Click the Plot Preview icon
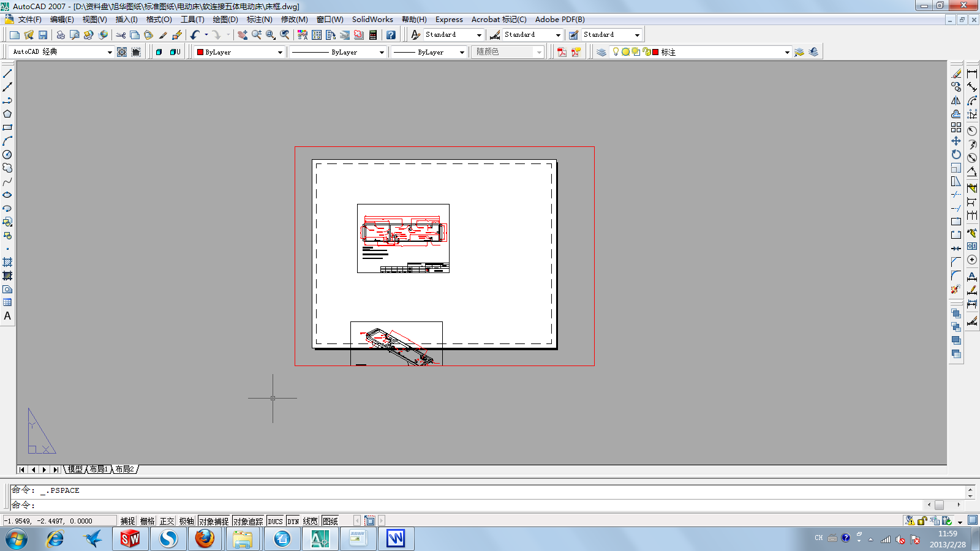The image size is (980, 551). [x=75, y=35]
